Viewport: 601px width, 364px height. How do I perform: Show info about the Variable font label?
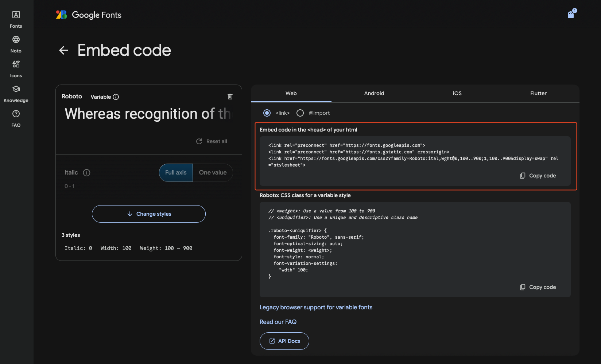[116, 97]
